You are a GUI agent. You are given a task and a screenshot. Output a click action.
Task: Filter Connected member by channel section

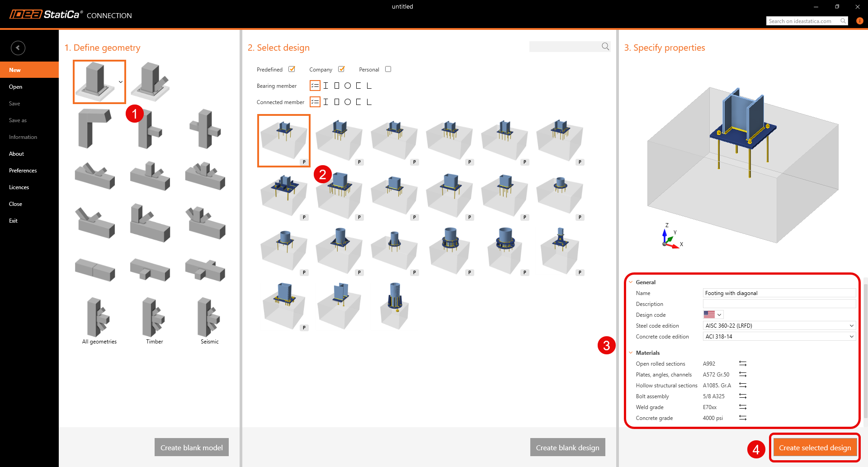359,102
